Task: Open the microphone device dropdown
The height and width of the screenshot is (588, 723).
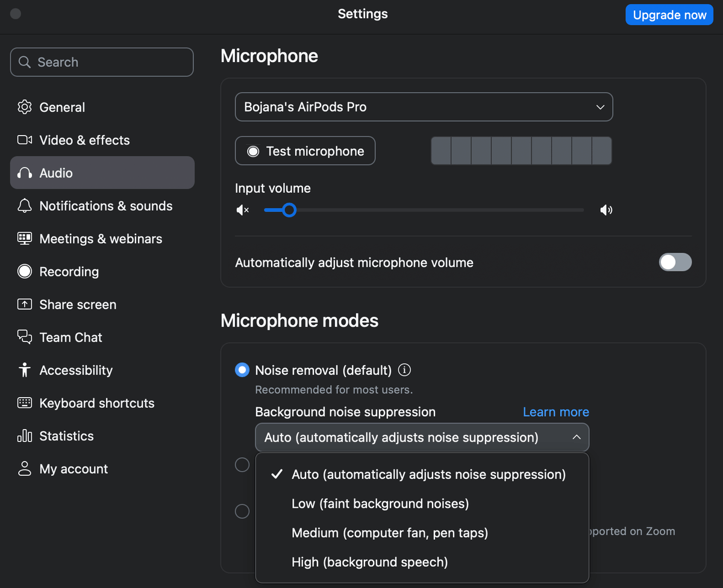Action: pos(424,107)
